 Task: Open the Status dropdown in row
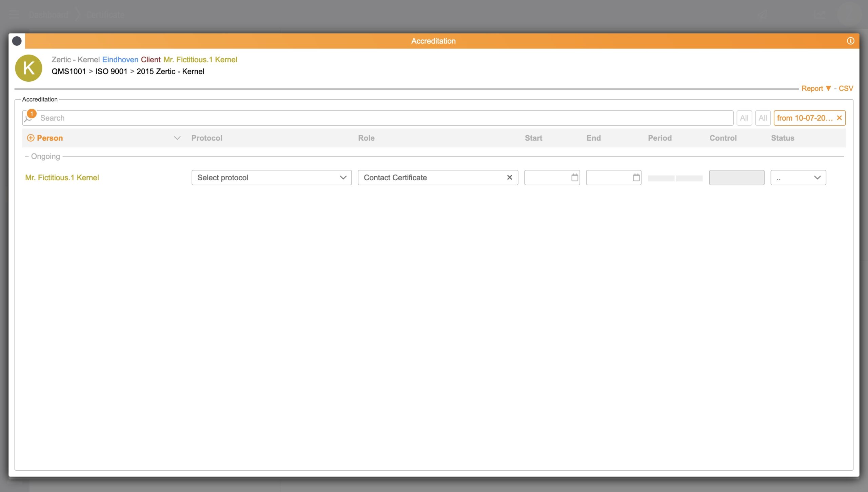pos(798,178)
